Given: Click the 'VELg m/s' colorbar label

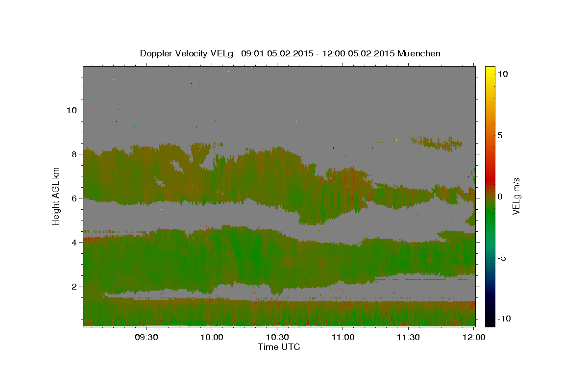Looking at the screenshot, I should (516, 196).
